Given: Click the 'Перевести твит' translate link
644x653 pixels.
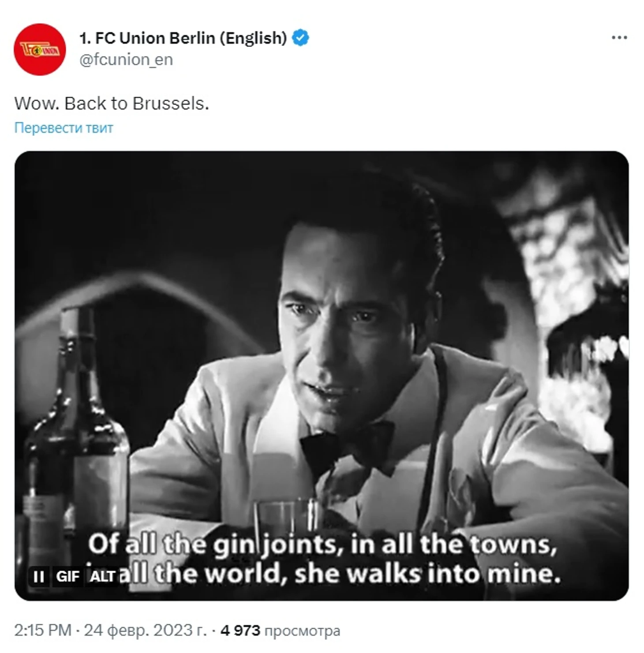Looking at the screenshot, I should [64, 128].
